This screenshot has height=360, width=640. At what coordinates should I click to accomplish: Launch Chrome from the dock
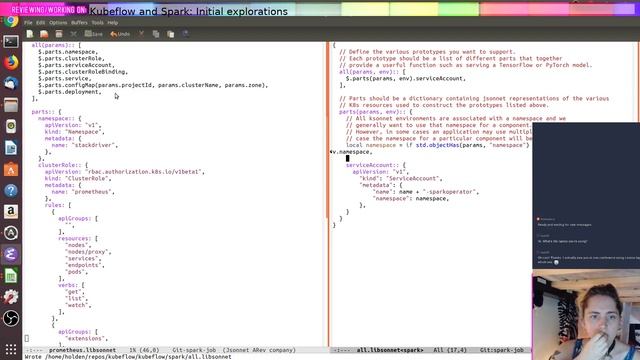[11, 20]
